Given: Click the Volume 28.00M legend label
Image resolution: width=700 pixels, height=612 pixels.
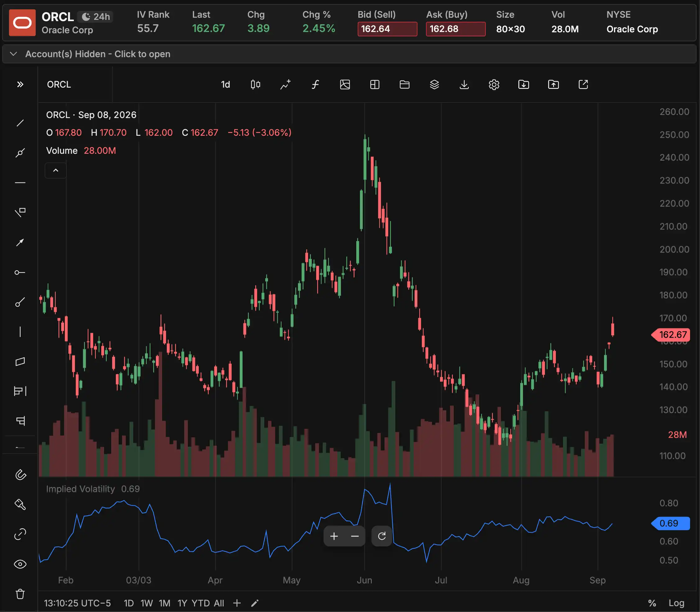Looking at the screenshot, I should tap(81, 151).
